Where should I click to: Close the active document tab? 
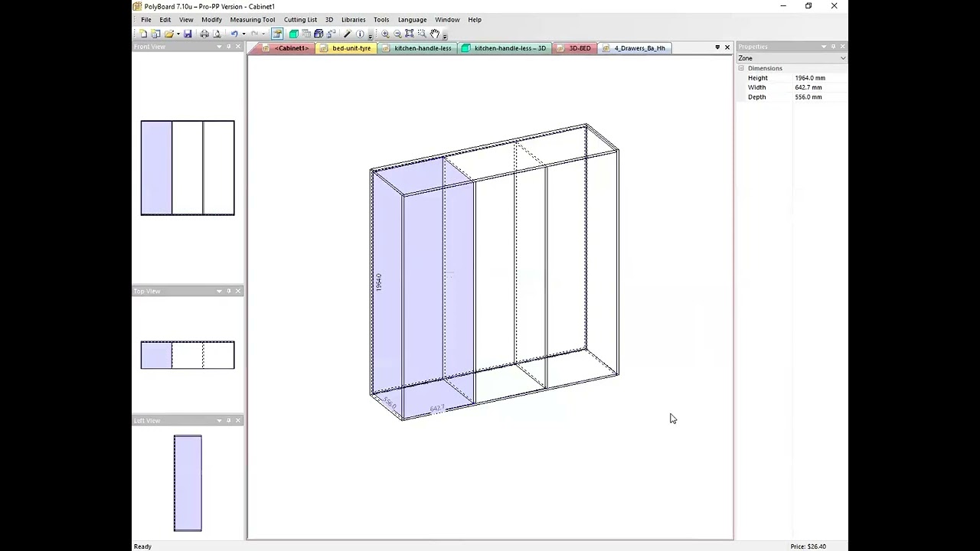(x=727, y=47)
